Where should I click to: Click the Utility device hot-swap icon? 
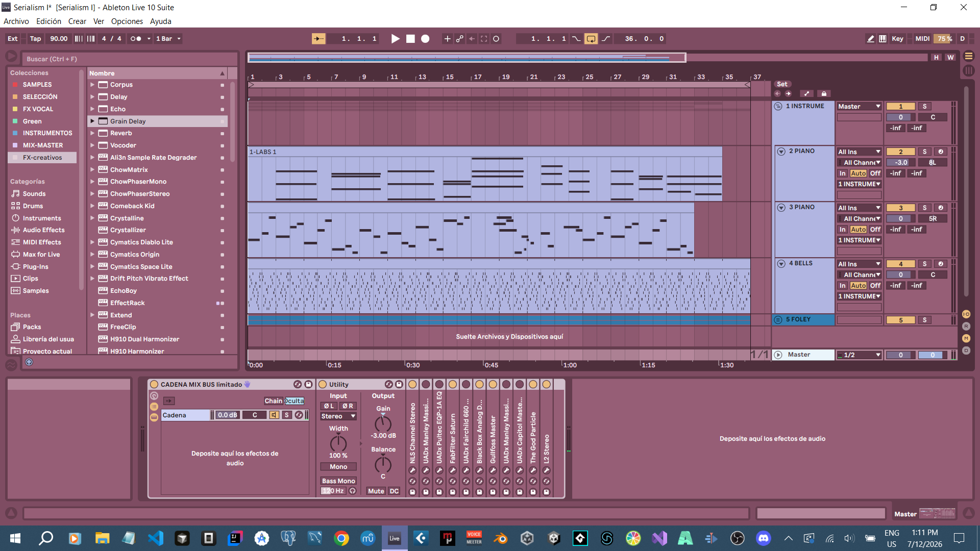point(389,384)
